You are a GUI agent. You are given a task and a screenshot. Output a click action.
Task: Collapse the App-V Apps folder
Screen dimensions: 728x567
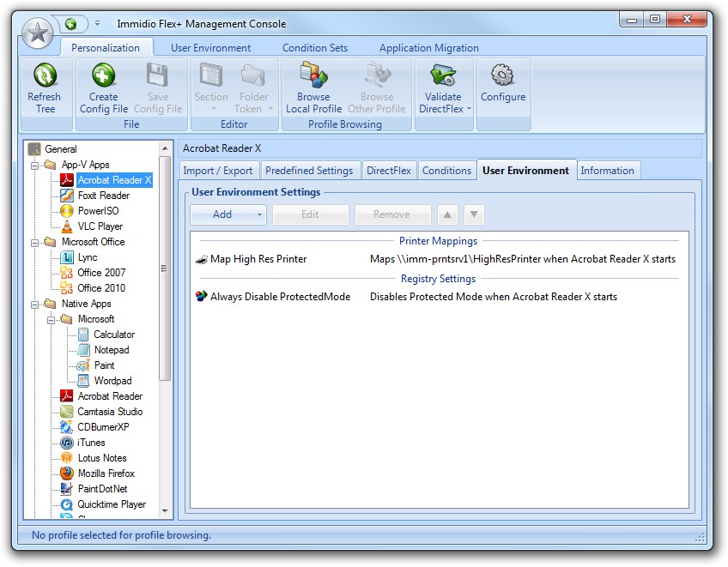34,166
